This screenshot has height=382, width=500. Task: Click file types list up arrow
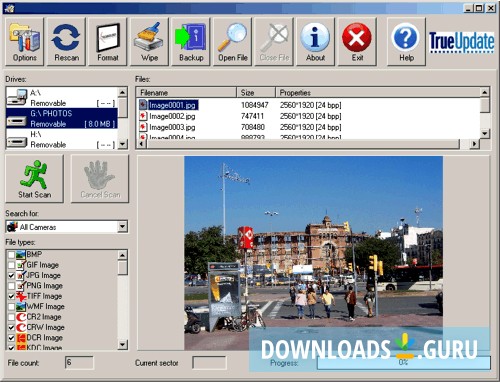pyautogui.click(x=123, y=255)
